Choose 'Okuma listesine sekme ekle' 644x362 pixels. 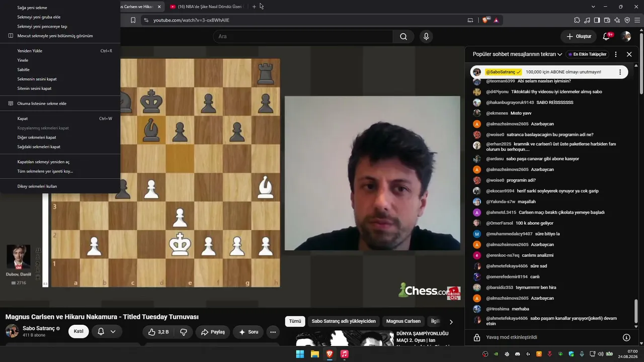(x=60, y=104)
